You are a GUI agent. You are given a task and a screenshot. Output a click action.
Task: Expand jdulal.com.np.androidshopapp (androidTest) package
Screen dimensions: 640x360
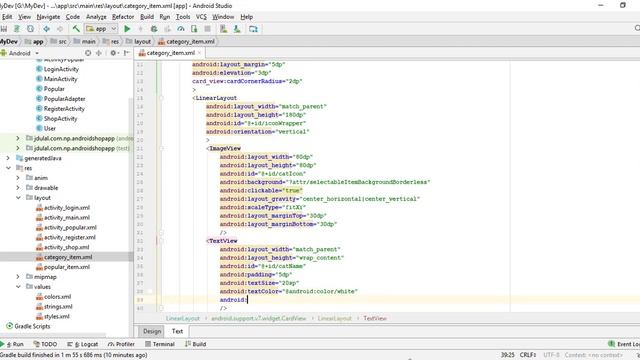(x=18, y=138)
